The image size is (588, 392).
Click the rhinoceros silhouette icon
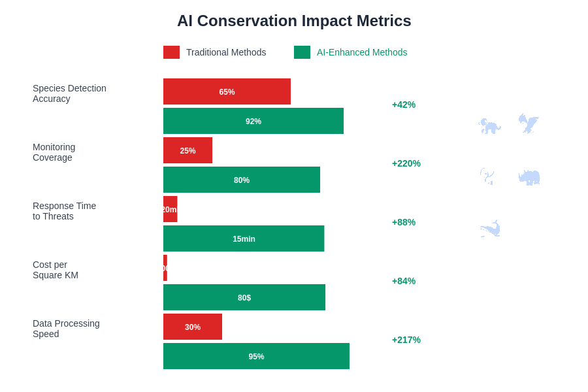pos(529,177)
